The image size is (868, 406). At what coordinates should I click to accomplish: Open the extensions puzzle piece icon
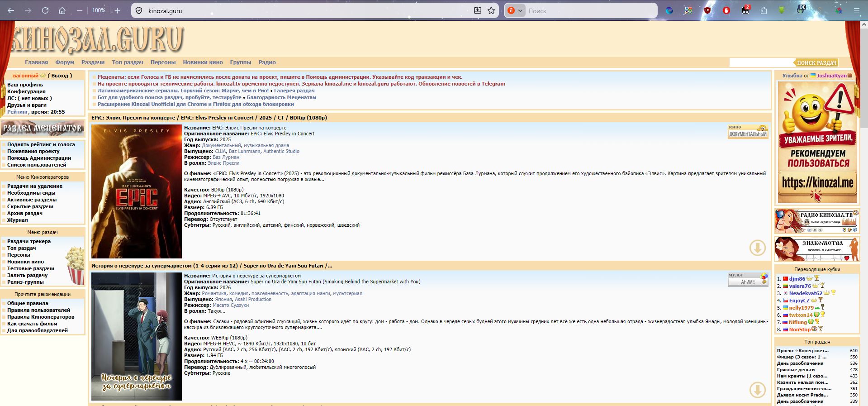pyautogui.click(x=764, y=10)
